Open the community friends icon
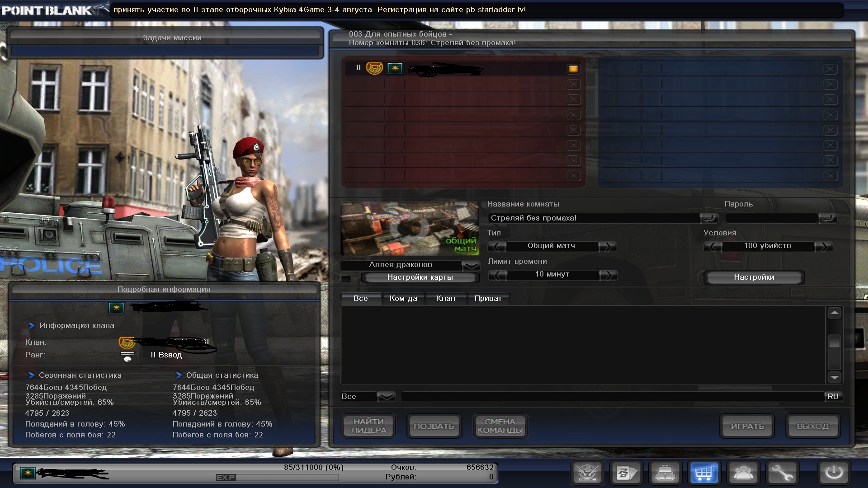This screenshot has height=488, width=868. [743, 473]
